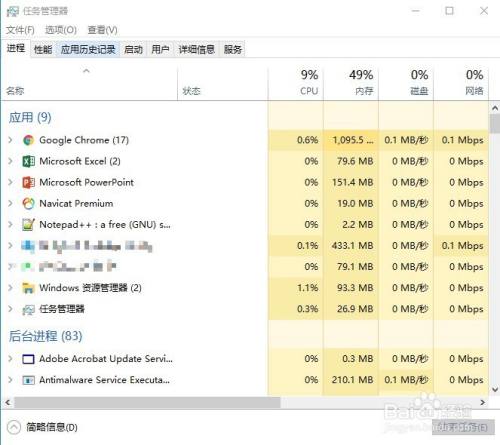Click the Adobe Acrobat Update Service icon
This screenshot has height=445, width=500.
click(28, 359)
